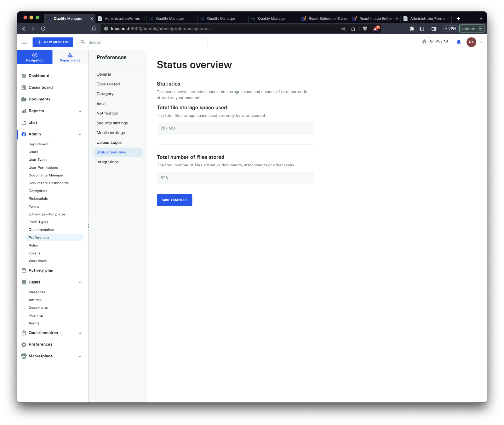The height and width of the screenshot is (425, 504).
Task: Open the Dashboard from the sidebar
Action: pyautogui.click(x=39, y=76)
